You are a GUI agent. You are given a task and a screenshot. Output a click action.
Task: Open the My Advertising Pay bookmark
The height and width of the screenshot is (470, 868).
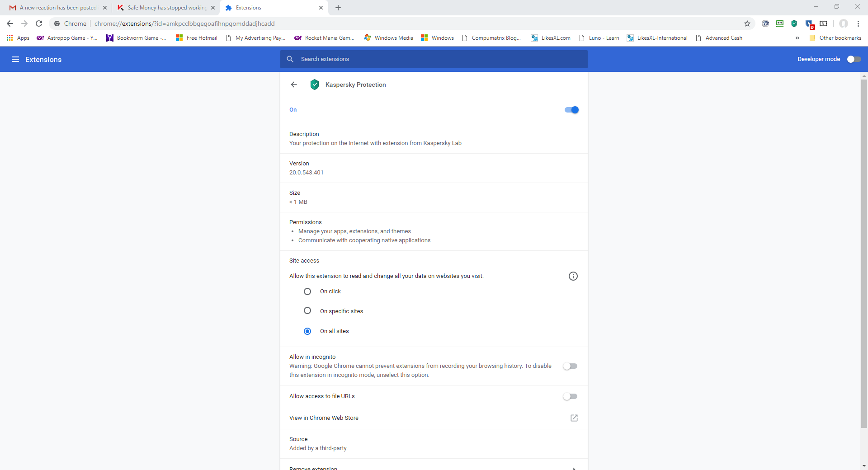[x=256, y=38]
